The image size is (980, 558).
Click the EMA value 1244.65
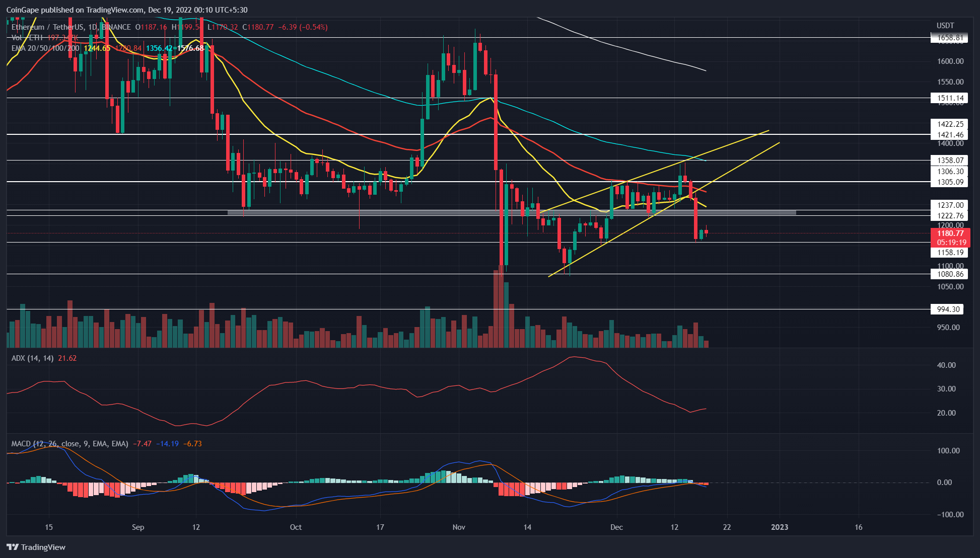[x=97, y=48]
